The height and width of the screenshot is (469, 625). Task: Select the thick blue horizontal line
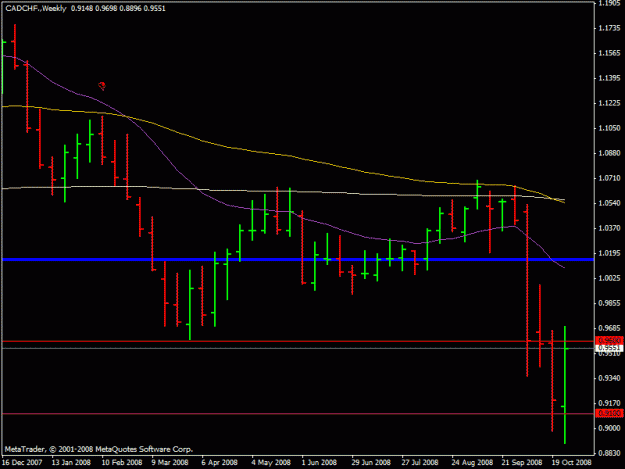(x=298, y=260)
